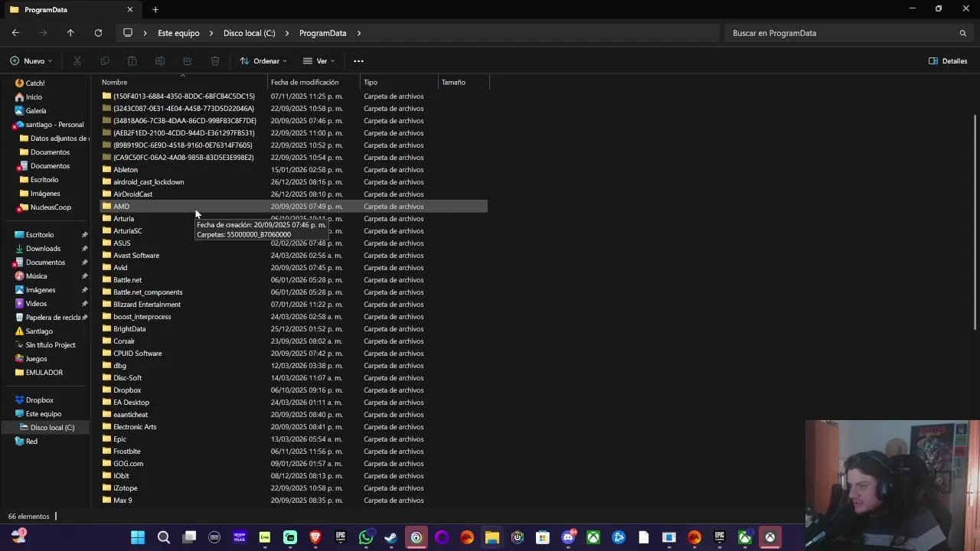This screenshot has width=980, height=551.
Task: Open the Ordenar sort dropdown
Action: click(263, 61)
